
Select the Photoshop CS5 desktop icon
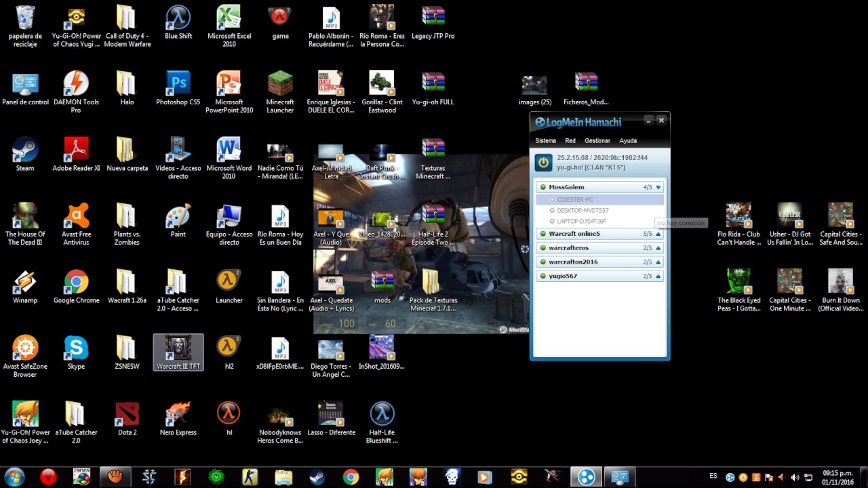pyautogui.click(x=178, y=89)
